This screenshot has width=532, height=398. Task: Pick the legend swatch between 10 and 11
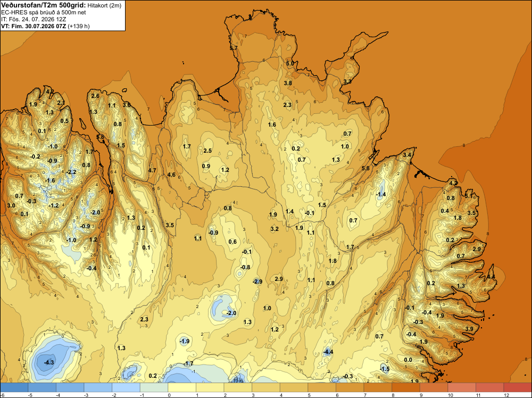(462, 387)
